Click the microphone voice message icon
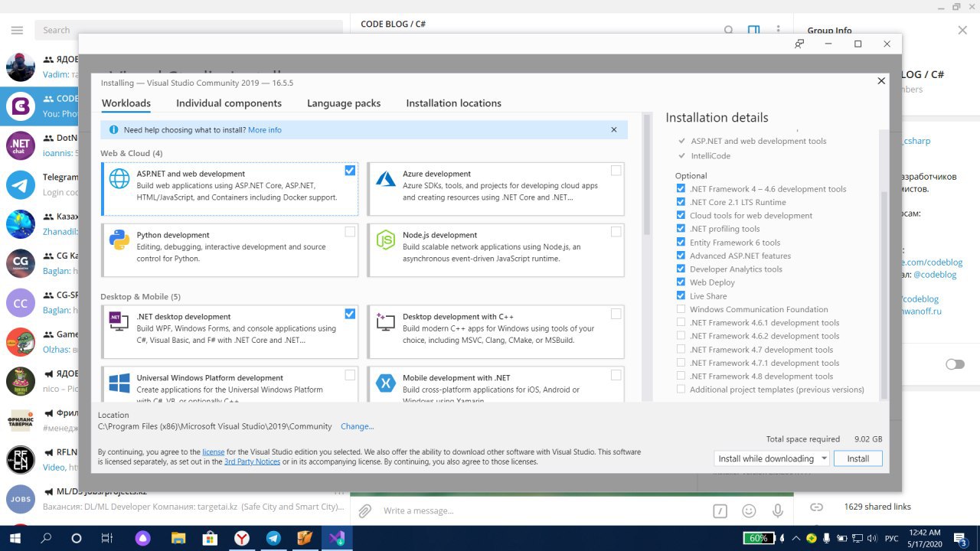The height and width of the screenshot is (551, 980). (778, 510)
